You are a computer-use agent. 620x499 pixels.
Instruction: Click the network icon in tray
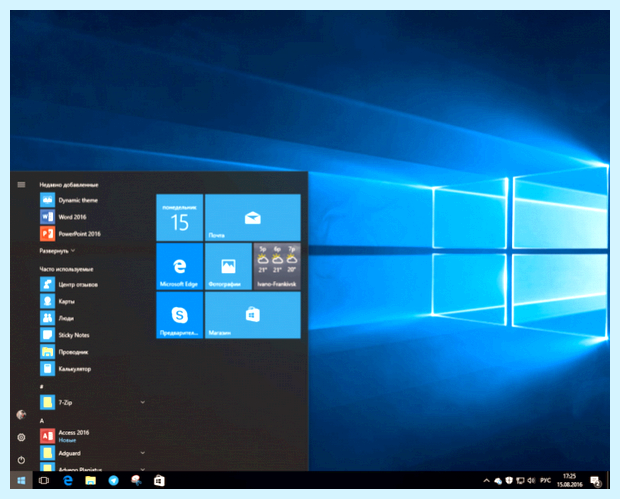click(520, 481)
